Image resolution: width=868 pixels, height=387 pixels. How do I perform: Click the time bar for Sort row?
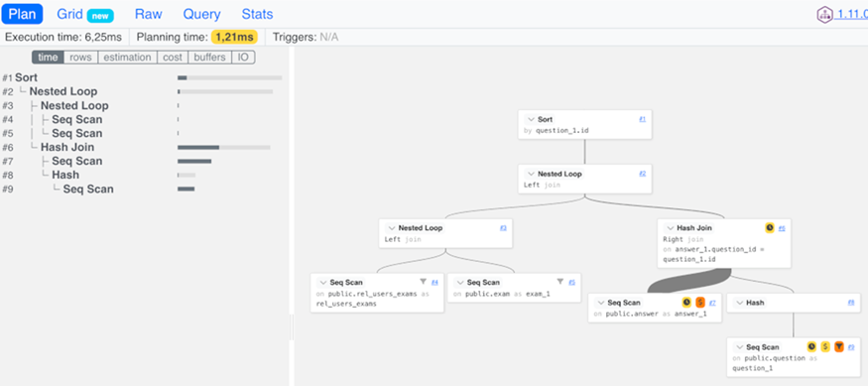tap(230, 78)
